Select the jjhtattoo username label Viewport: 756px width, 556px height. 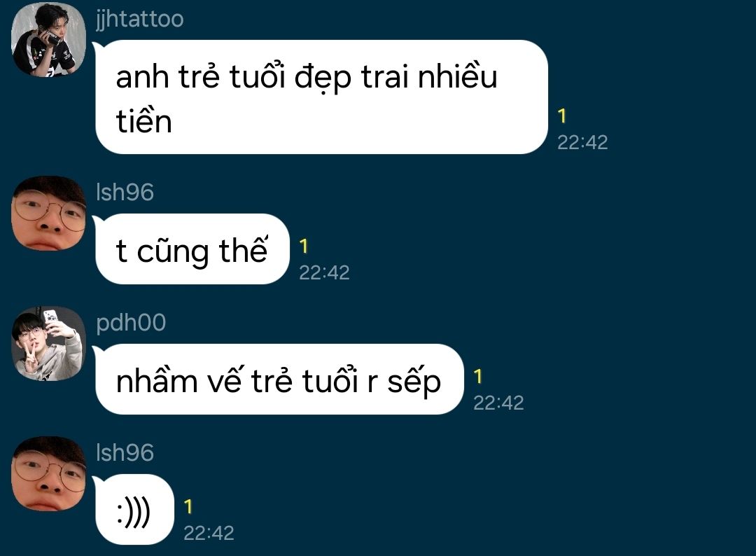[x=140, y=20]
